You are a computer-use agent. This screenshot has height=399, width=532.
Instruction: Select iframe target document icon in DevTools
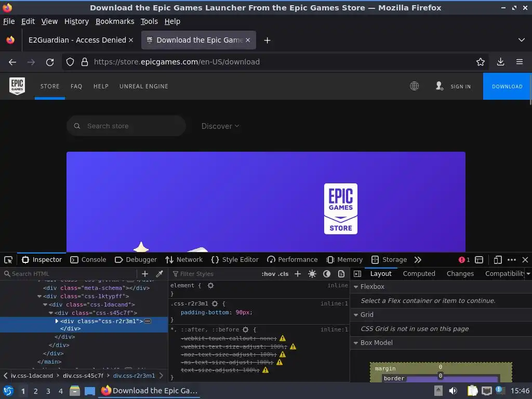(x=479, y=260)
